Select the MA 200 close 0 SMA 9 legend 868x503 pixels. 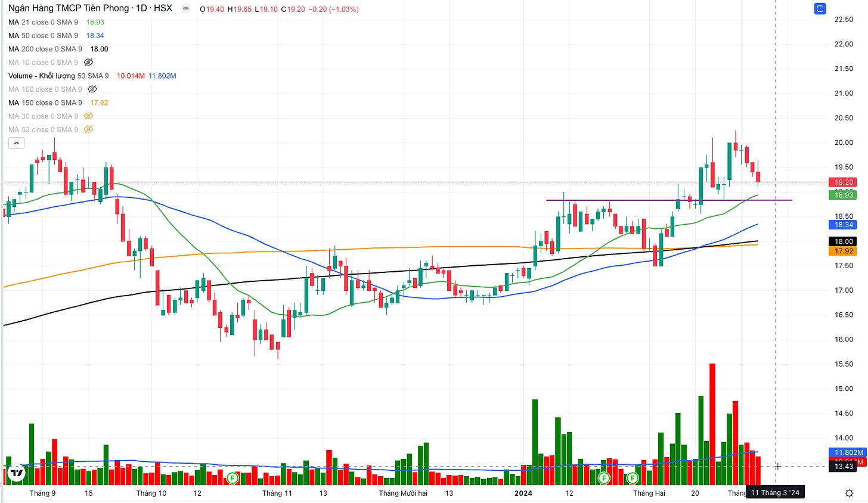point(45,49)
